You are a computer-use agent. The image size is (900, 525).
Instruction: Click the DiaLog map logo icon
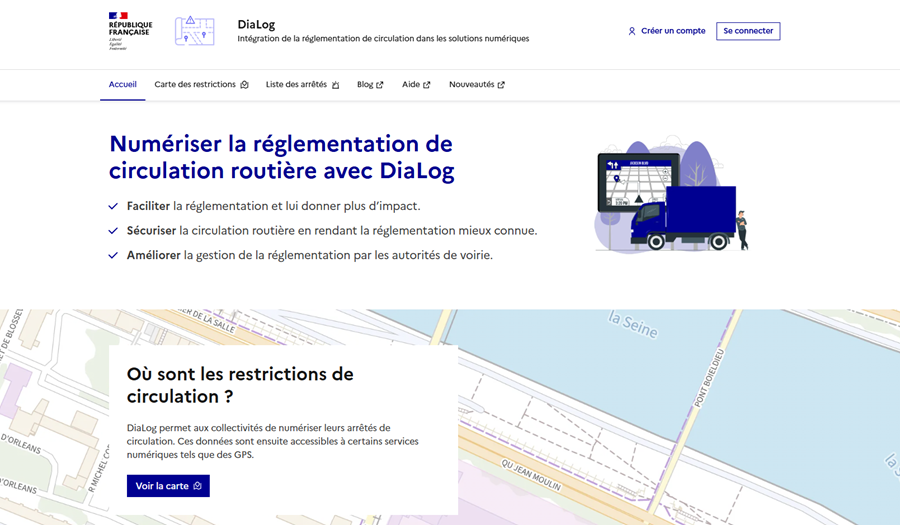pyautogui.click(x=194, y=31)
